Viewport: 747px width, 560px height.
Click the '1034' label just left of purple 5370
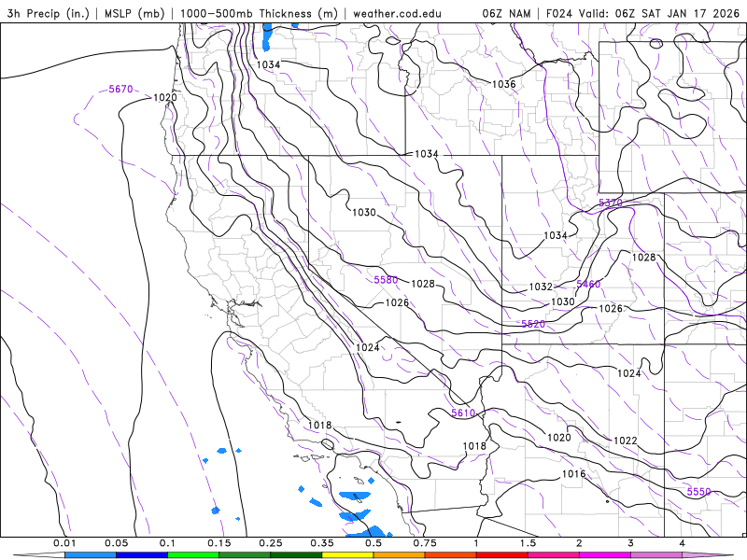pyautogui.click(x=556, y=235)
